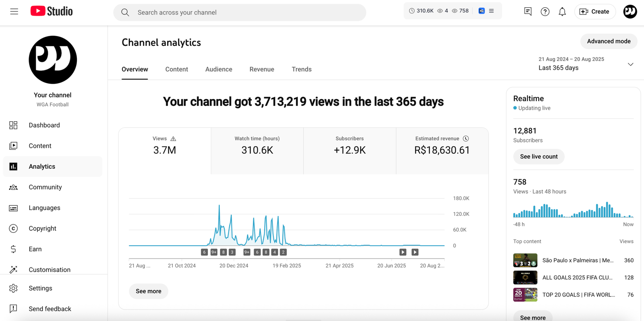Screen dimensions: 644x321
Task: Open Settings from the sidebar
Action: coord(40,288)
